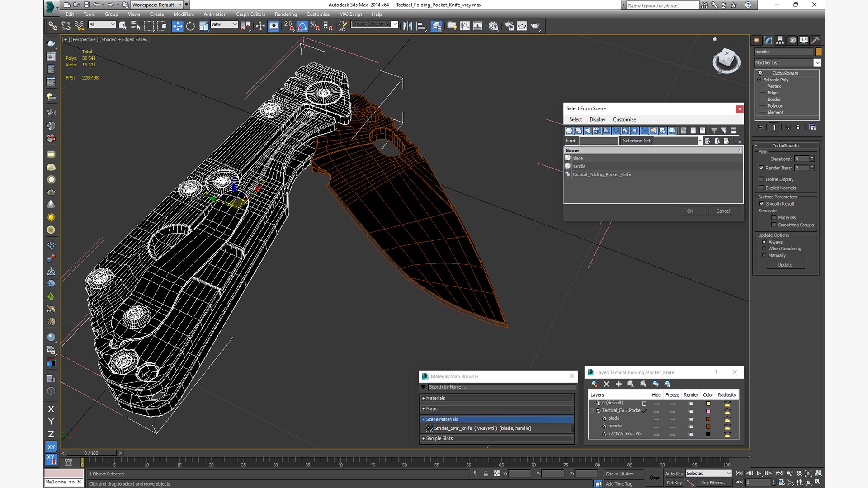Screen dimensions: 868x488
Task: Click Delete layer X icon in Layer dialog
Action: (606, 384)
